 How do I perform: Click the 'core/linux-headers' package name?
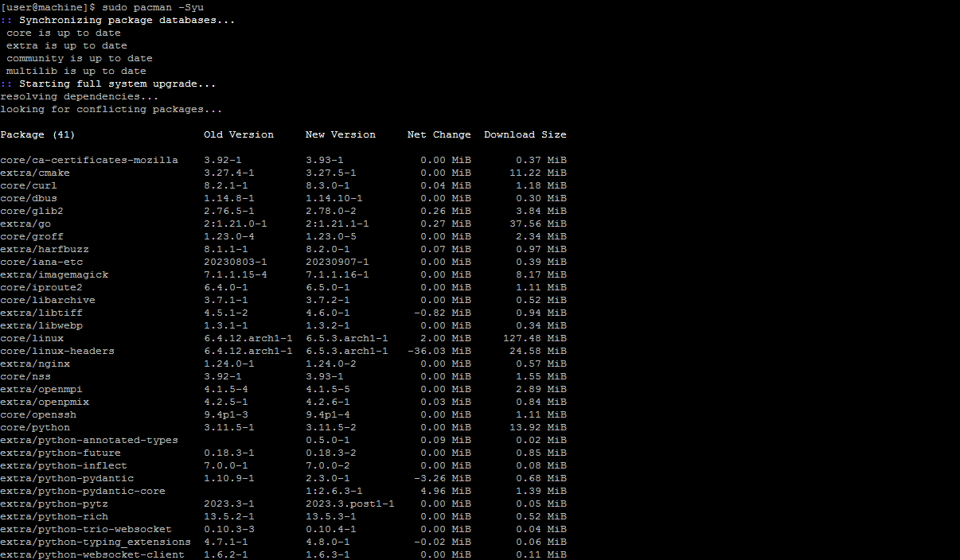coord(57,351)
